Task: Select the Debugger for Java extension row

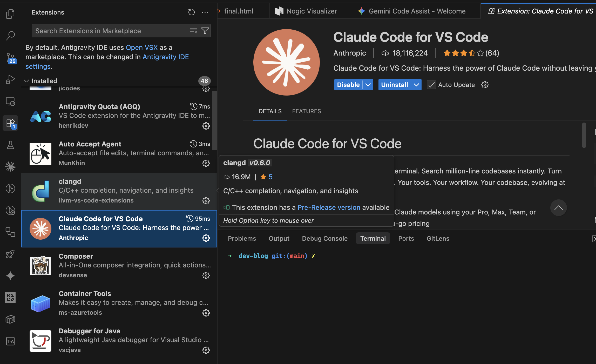Action: pyautogui.click(x=119, y=341)
